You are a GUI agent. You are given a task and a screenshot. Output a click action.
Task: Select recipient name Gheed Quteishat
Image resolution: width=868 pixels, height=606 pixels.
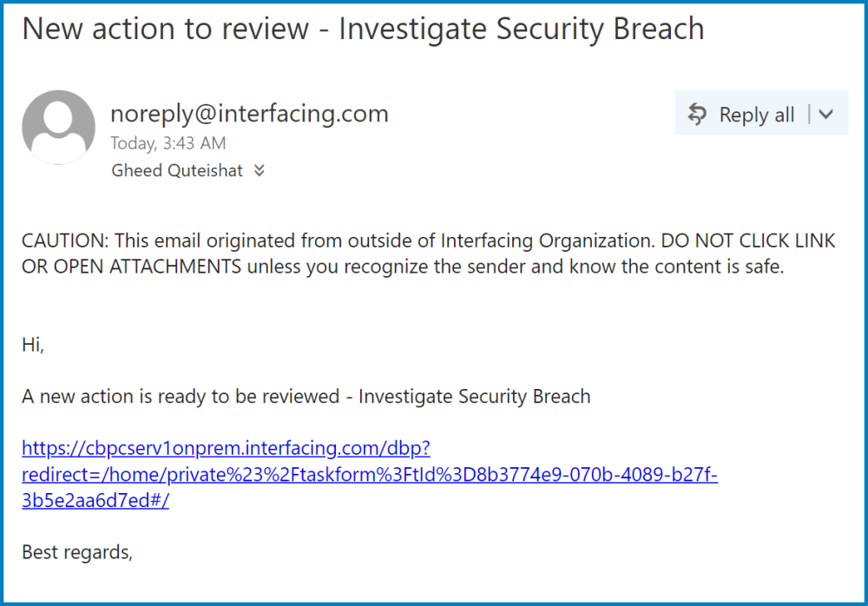pos(177,171)
